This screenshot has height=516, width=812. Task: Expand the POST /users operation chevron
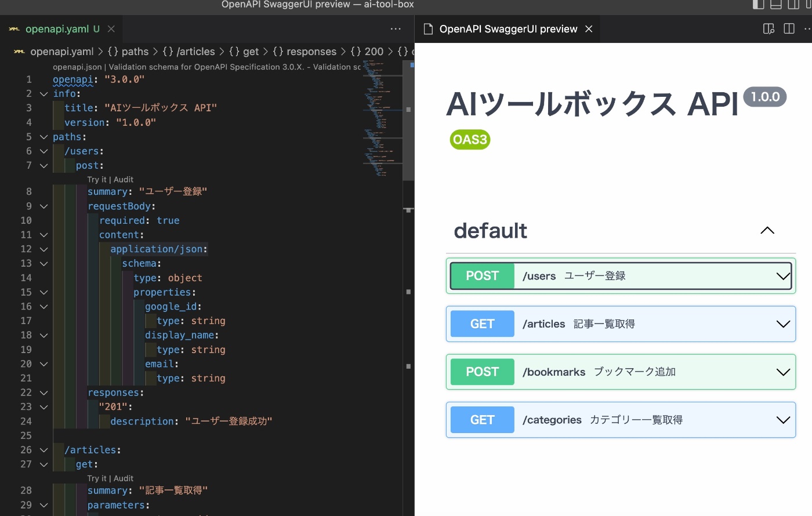tap(783, 276)
